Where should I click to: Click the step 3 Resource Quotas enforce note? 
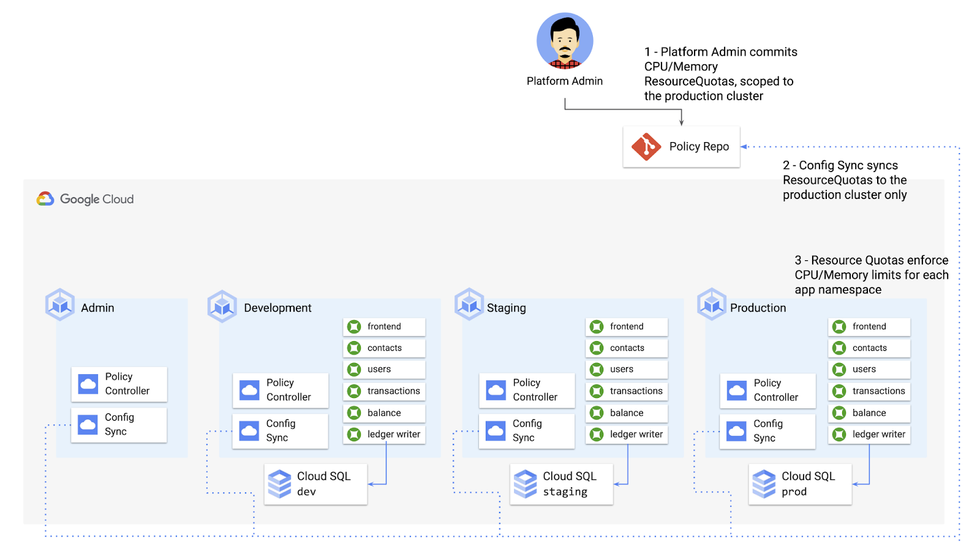point(872,275)
